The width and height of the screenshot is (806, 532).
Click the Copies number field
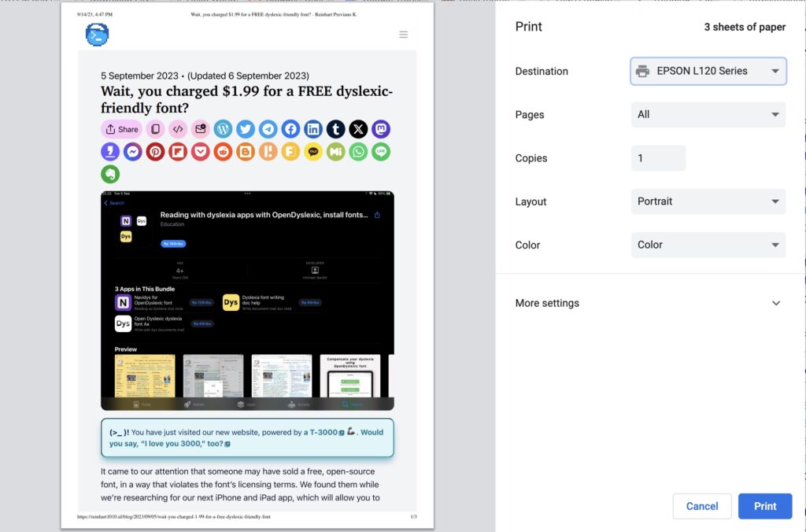point(658,158)
